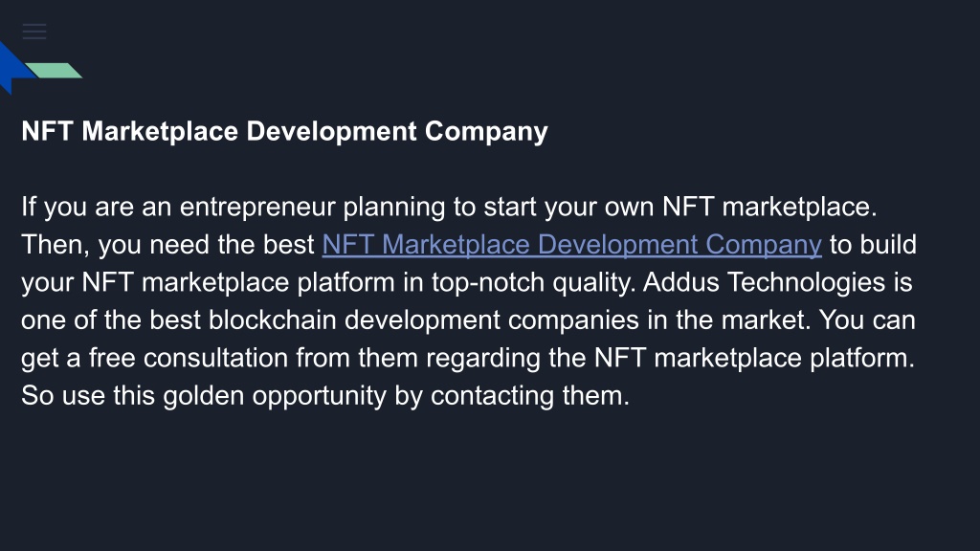Click the word 'Company' inside the blue link
The width and height of the screenshot is (980, 551).
pyautogui.click(x=764, y=244)
